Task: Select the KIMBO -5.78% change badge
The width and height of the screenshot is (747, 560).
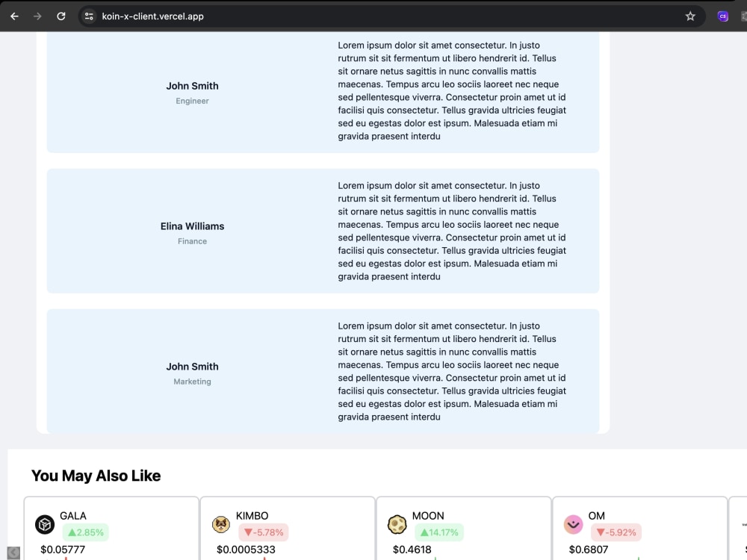Action: point(264,532)
